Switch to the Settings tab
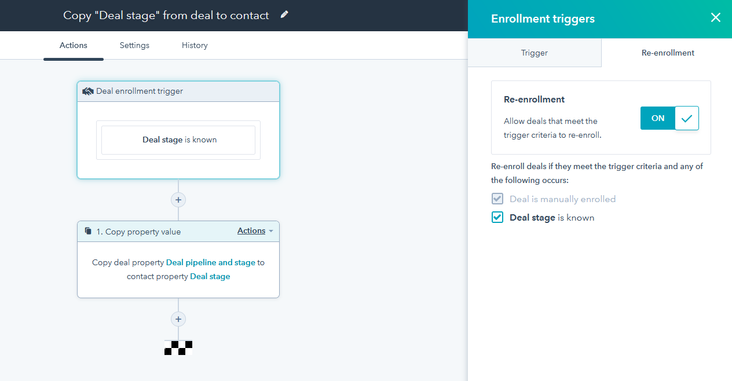Viewport: 732px width, 381px height. (134, 45)
